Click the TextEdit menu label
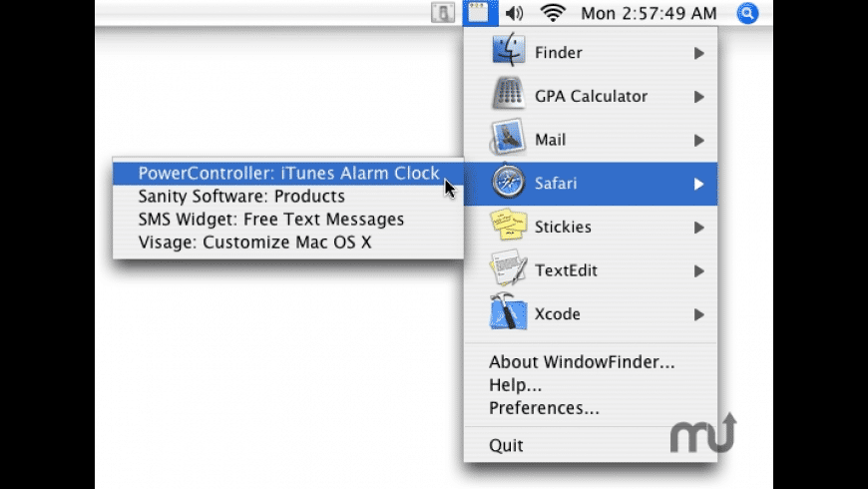Viewport: 868px width, 489px height. point(566,270)
